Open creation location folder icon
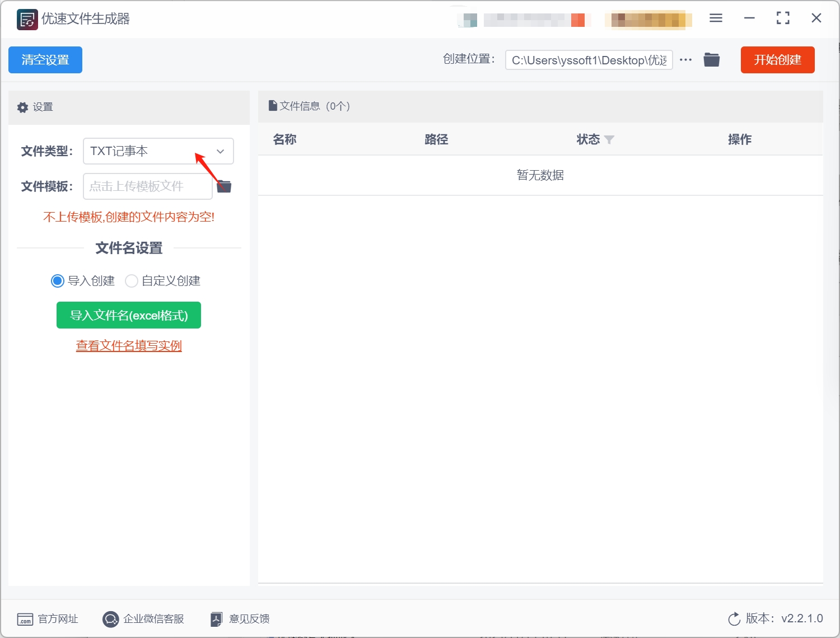The width and height of the screenshot is (840, 638). pyautogui.click(x=712, y=59)
